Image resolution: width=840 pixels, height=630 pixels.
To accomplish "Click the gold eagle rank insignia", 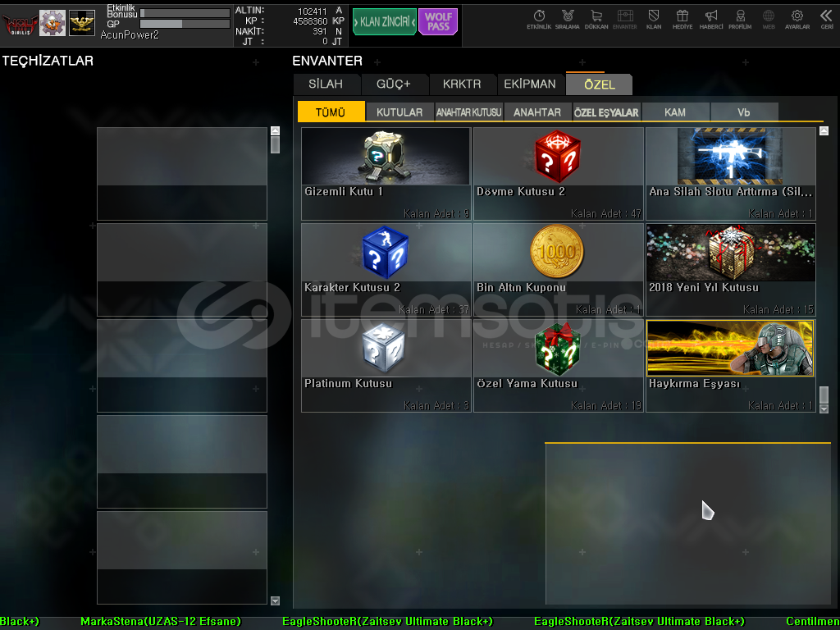I will (x=82, y=23).
